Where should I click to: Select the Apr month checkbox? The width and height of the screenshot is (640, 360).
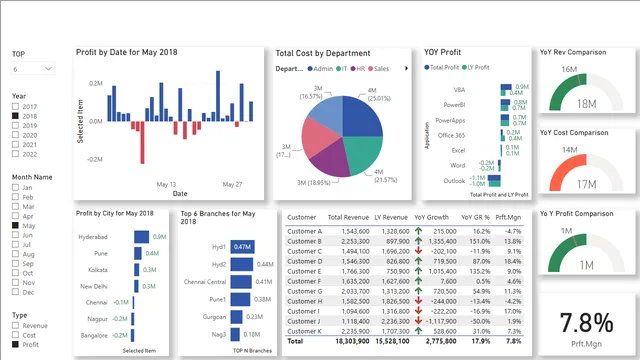[16, 216]
